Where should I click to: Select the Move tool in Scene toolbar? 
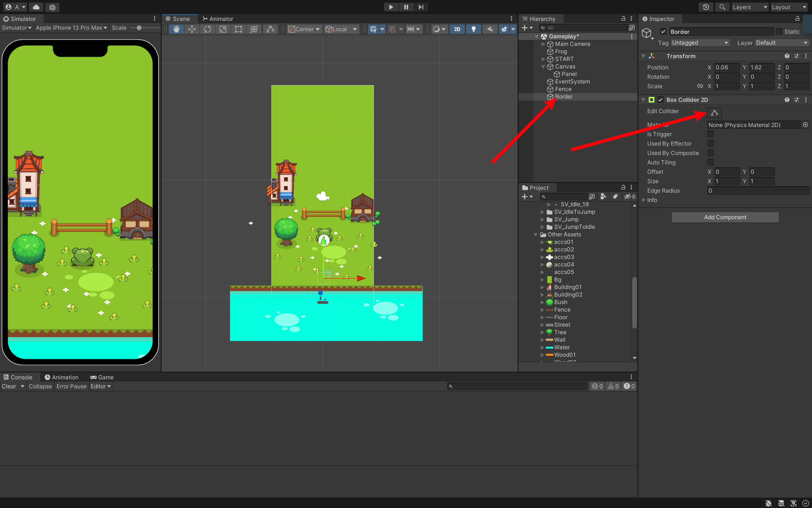[x=192, y=29]
